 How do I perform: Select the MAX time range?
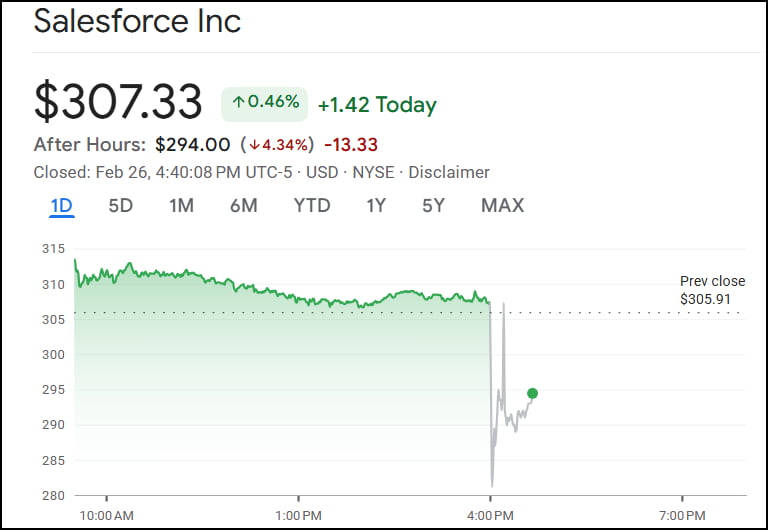502,206
